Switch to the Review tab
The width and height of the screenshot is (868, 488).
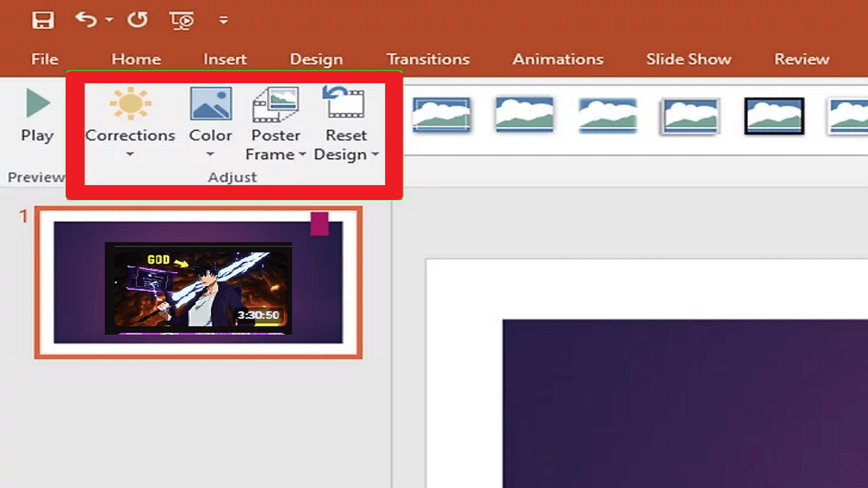coord(802,59)
